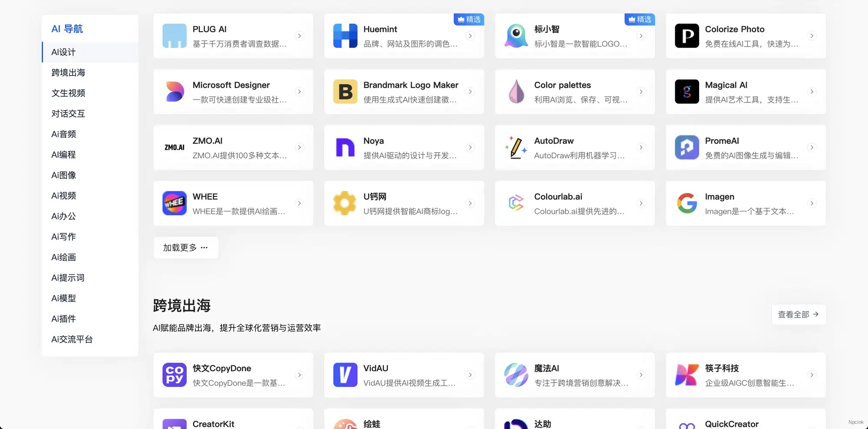Click the Imagen Google icon
Image resolution: width=868 pixels, height=429 pixels.
click(687, 203)
